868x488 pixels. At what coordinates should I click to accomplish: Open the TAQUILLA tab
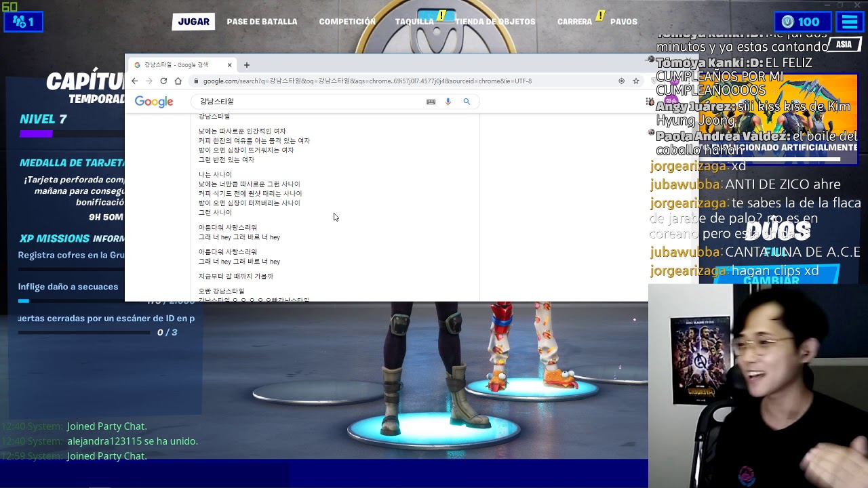click(414, 22)
